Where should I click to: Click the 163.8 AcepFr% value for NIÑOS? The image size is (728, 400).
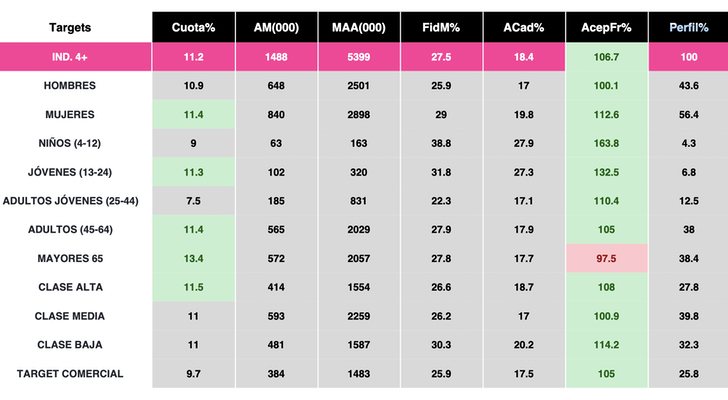pyautogui.click(x=606, y=143)
